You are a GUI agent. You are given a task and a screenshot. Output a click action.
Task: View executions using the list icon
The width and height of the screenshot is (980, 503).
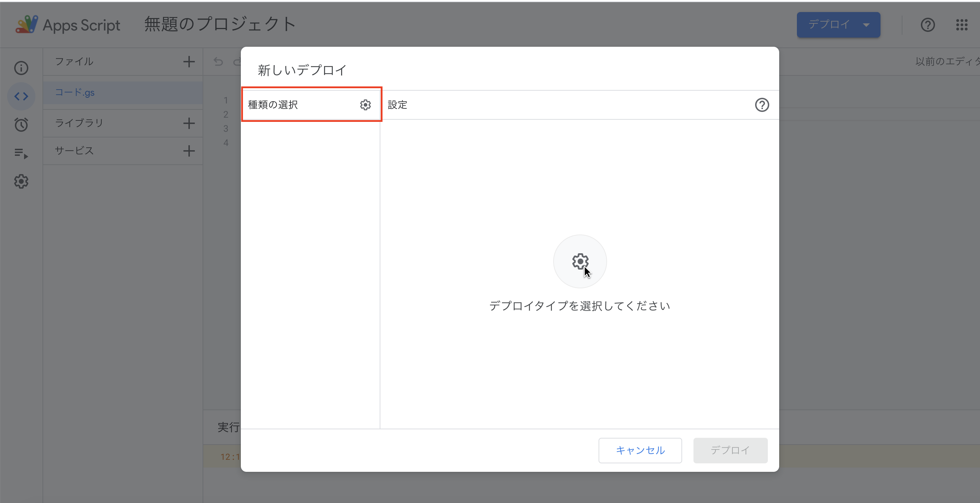coord(21,153)
